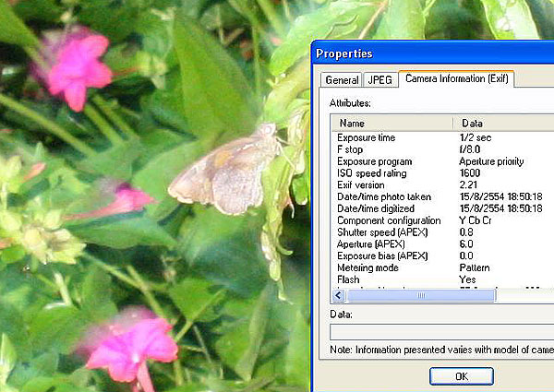
Task: Open the JPEG tab
Action: 380,79
